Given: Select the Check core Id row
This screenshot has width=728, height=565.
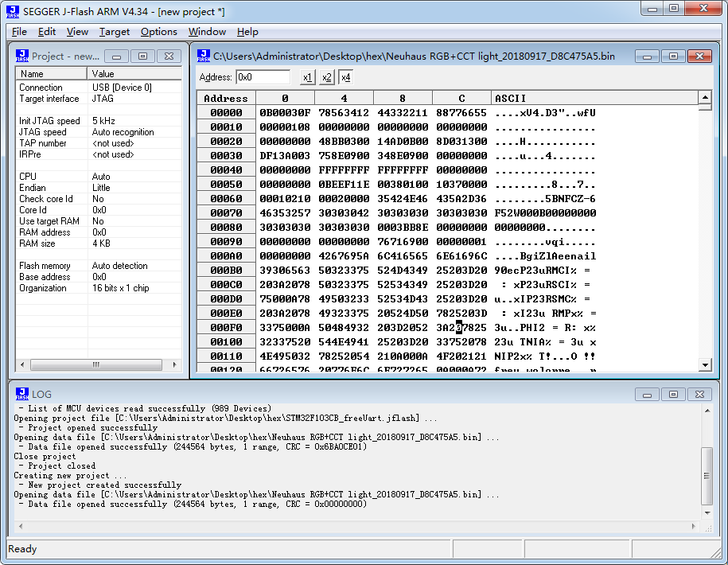Looking at the screenshot, I should [x=99, y=199].
